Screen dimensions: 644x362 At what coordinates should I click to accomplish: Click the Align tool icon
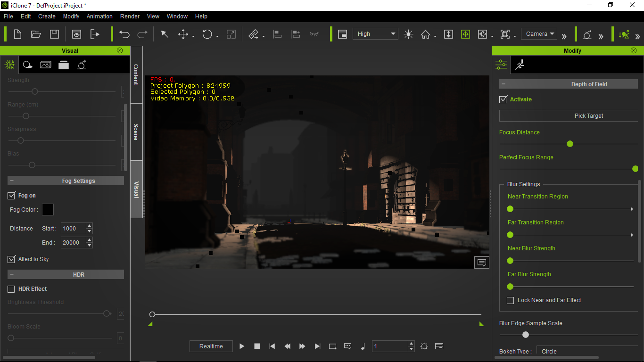coord(278,34)
